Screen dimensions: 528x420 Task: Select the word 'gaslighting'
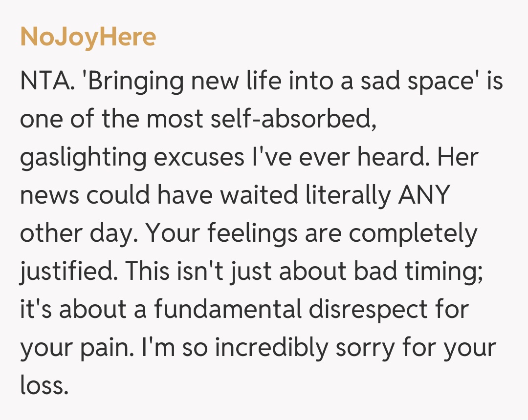[83, 157]
